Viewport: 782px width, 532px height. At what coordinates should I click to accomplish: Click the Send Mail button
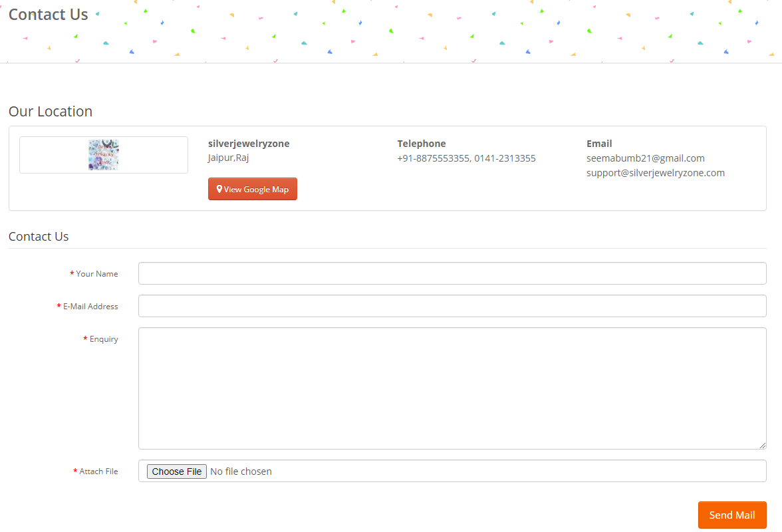click(x=731, y=515)
